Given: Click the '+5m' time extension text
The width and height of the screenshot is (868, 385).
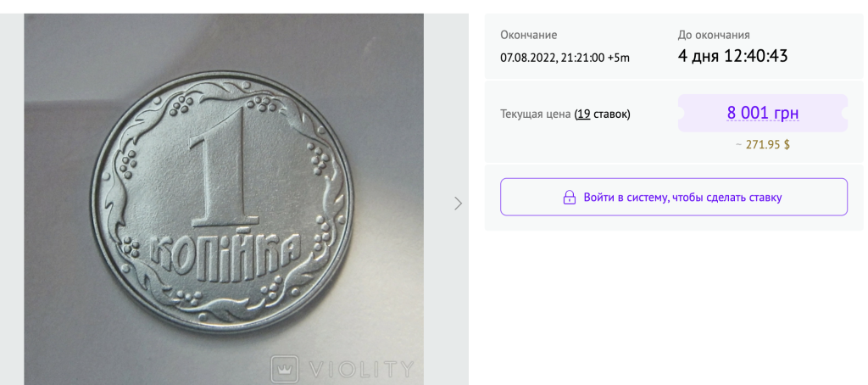Looking at the screenshot, I should click(x=619, y=58).
